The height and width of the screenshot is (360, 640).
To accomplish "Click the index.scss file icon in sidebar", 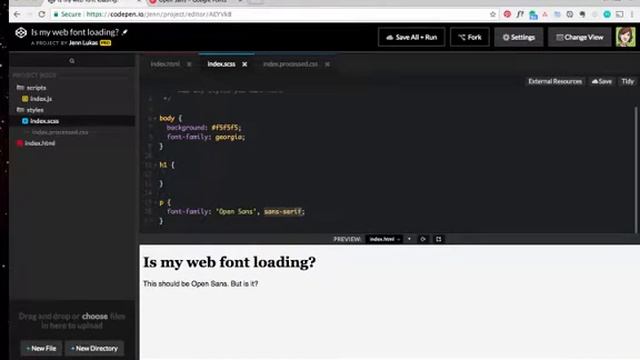I will tap(25, 121).
